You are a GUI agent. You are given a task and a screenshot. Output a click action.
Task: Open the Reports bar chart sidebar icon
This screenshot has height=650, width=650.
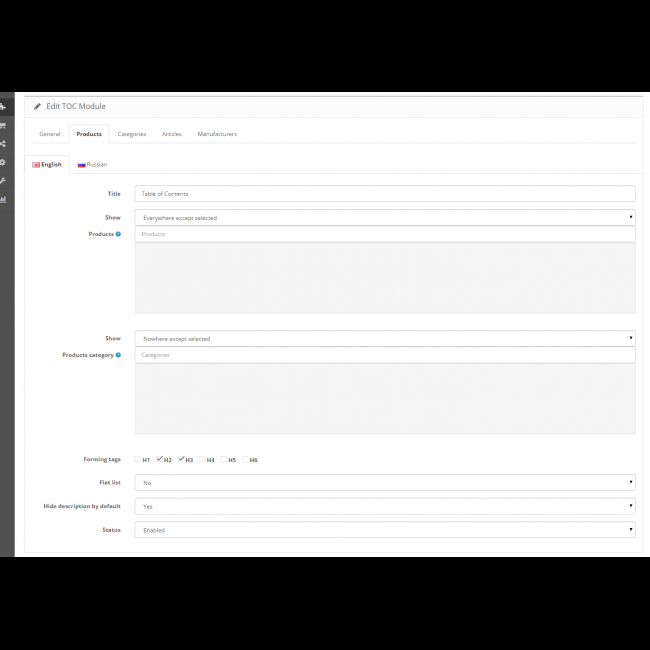pyautogui.click(x=3, y=199)
